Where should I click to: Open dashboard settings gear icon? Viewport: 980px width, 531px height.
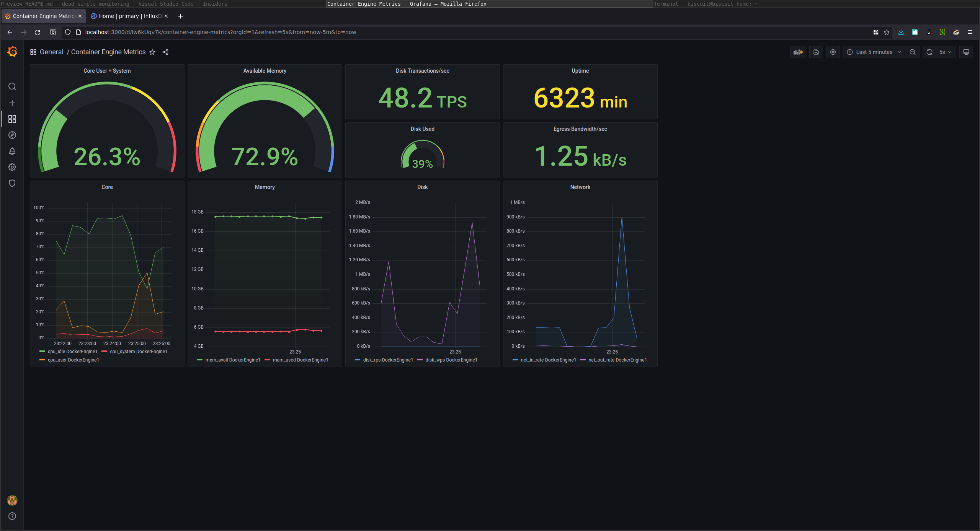tap(833, 52)
